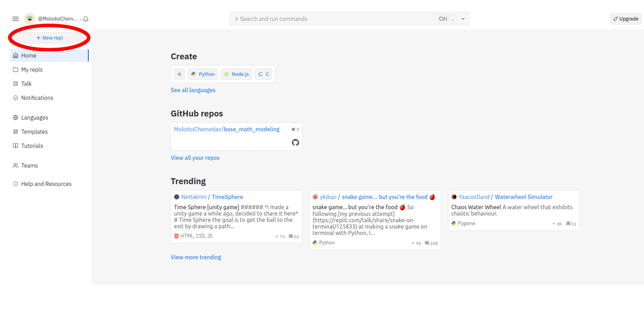Click upvote arrow on snake game card
This screenshot has height=321, width=644.
click(x=413, y=243)
